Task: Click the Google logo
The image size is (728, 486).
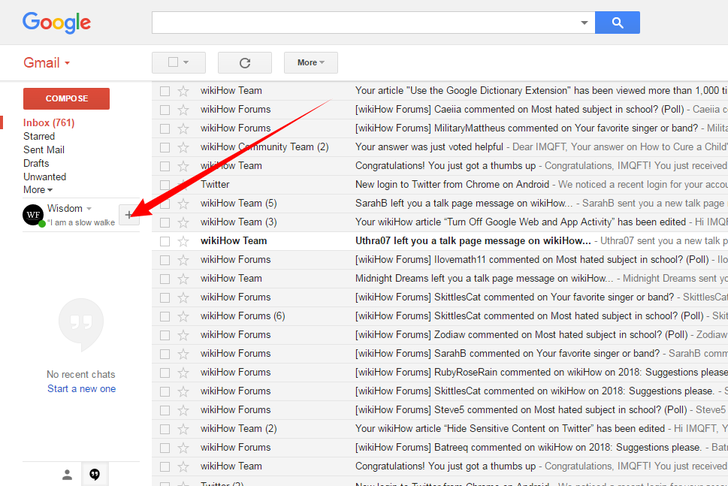Action: click(x=57, y=23)
